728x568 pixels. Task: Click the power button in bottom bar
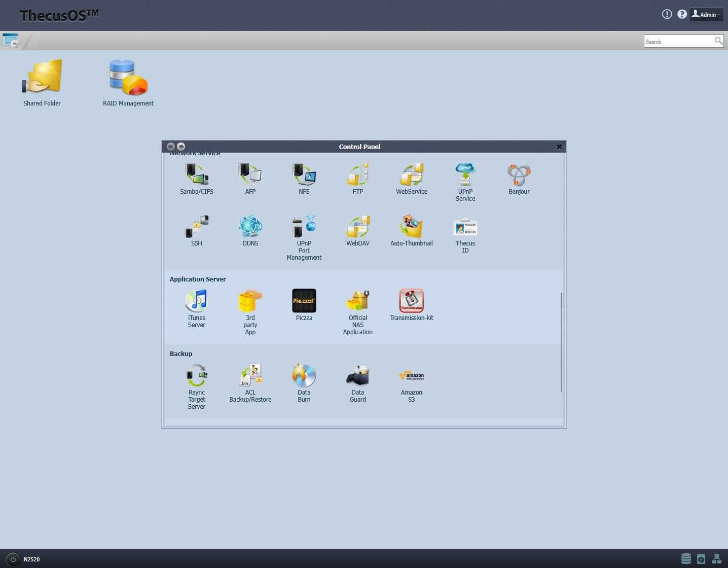click(13, 559)
